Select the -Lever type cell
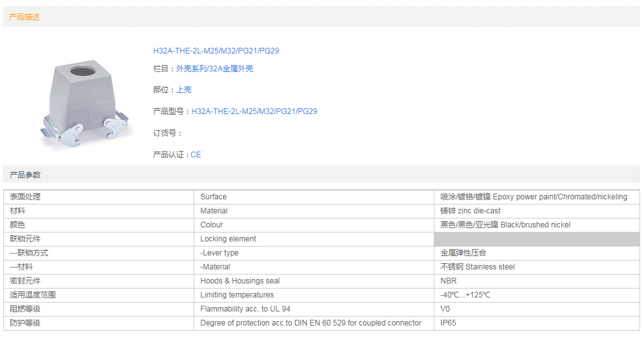644x337 pixels. pyautogui.click(x=219, y=253)
